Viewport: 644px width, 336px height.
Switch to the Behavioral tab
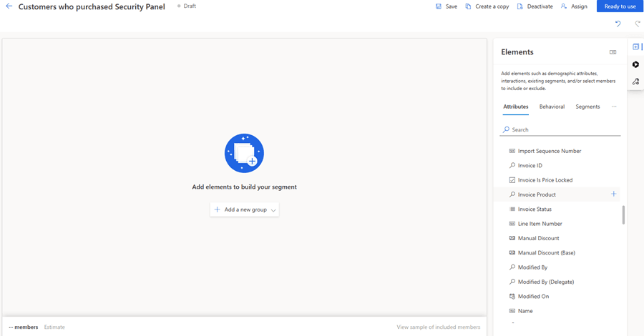(552, 107)
